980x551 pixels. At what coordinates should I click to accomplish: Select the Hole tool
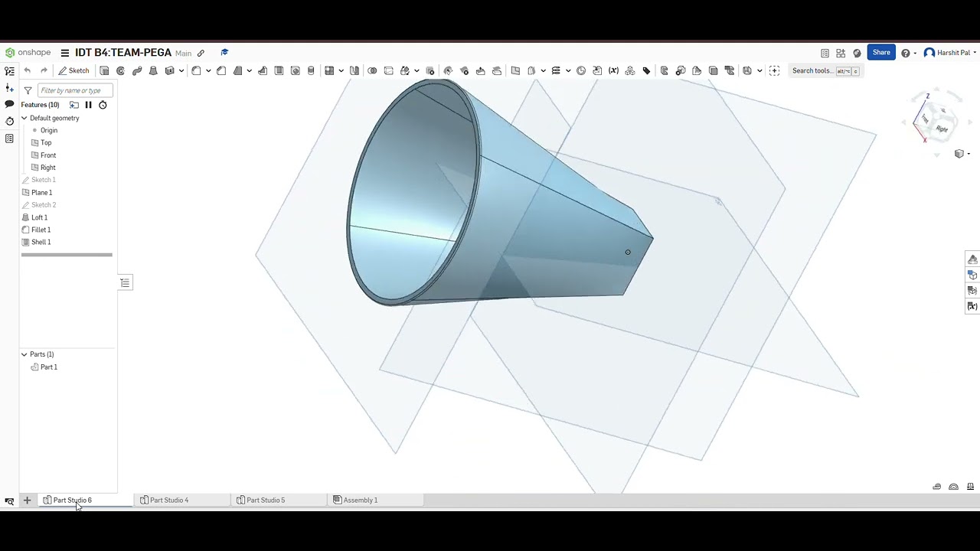[x=295, y=70]
